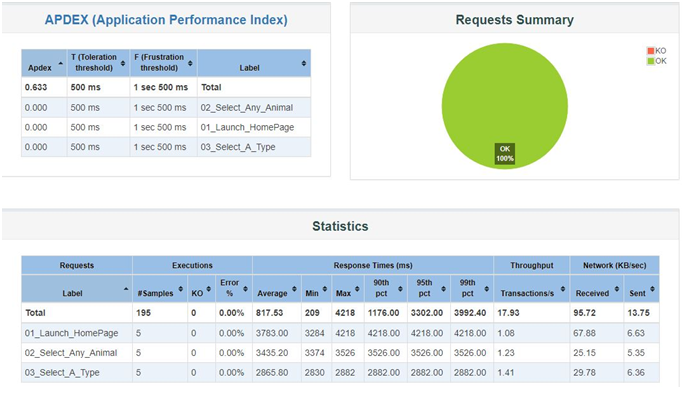Image resolution: width=683 pixels, height=394 pixels.
Task: Select the 02_Select_Any_Animal row in APDEX table
Action: pyautogui.click(x=166, y=108)
